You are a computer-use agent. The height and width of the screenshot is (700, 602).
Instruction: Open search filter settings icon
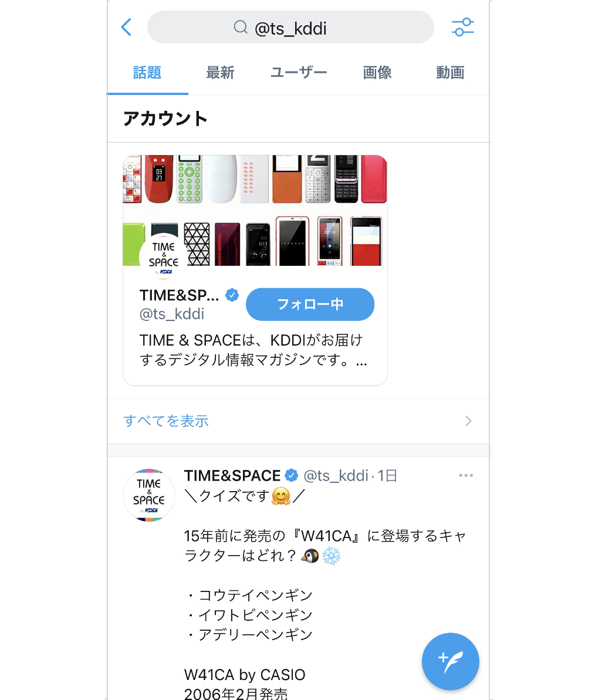tap(463, 27)
